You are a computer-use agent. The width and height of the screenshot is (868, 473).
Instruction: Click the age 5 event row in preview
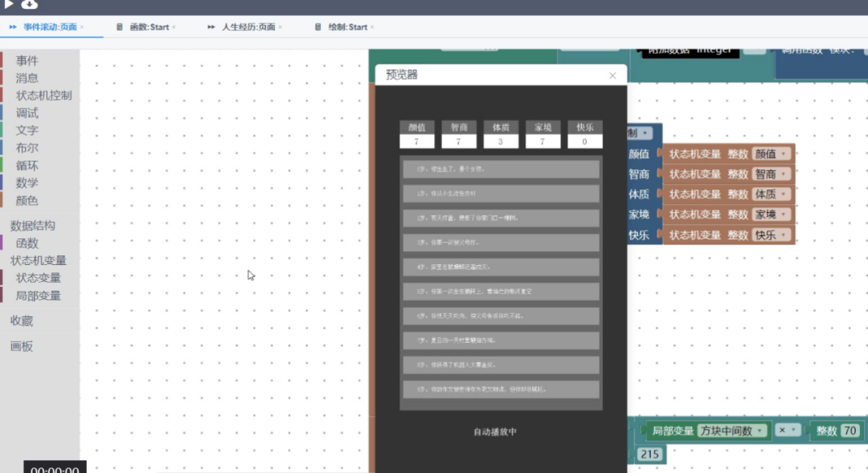[501, 291]
